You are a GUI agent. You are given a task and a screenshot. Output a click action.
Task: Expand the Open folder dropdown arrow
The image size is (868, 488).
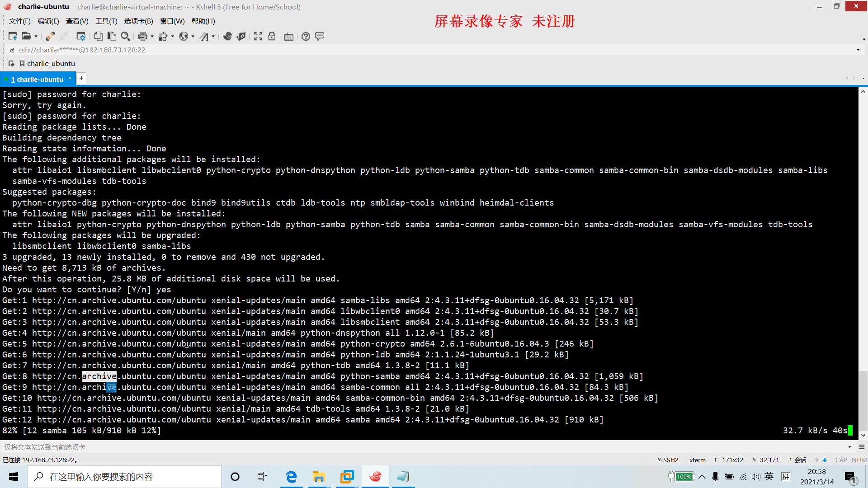point(36,37)
